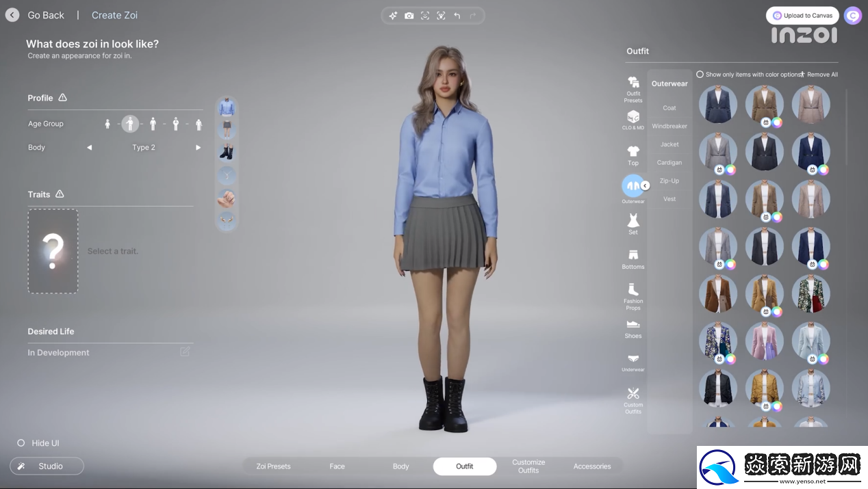Image resolution: width=868 pixels, height=489 pixels.
Task: Click the sparkle AI icon in top toolbar
Action: (x=393, y=16)
